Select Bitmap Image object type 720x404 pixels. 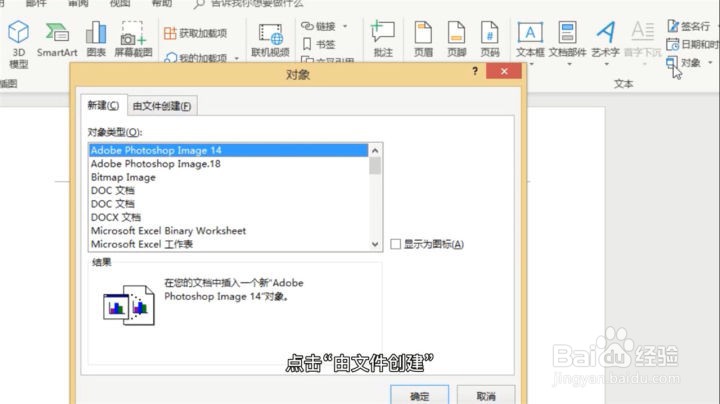pyautogui.click(x=229, y=177)
